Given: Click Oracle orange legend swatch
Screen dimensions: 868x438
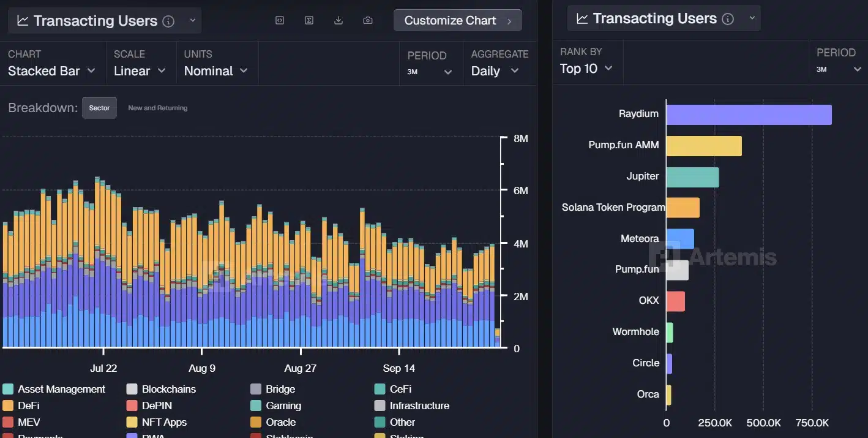Looking at the screenshot, I should click(x=256, y=422).
